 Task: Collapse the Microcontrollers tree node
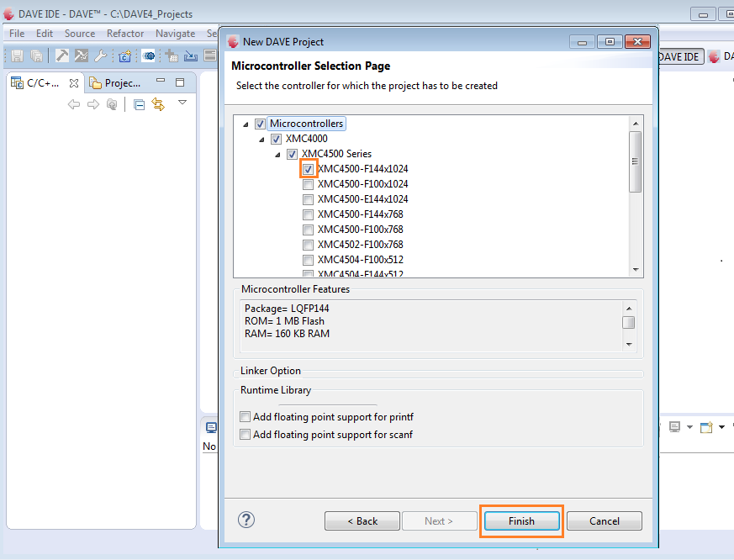point(246,124)
